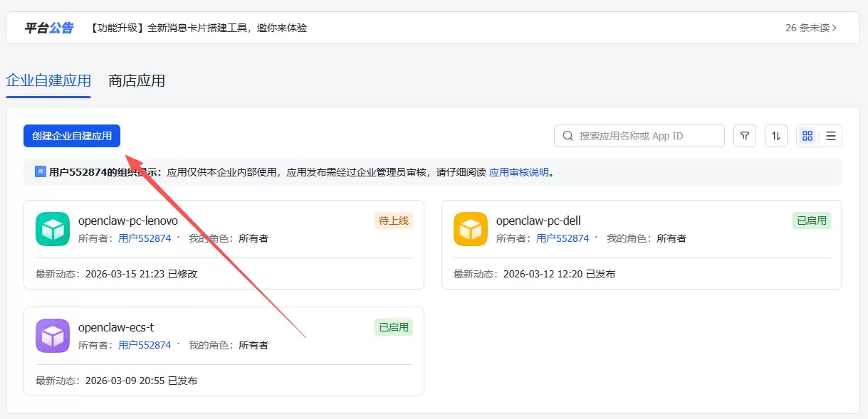868x419 pixels.
Task: Open the 企业自建应用 tab
Action: (x=48, y=80)
